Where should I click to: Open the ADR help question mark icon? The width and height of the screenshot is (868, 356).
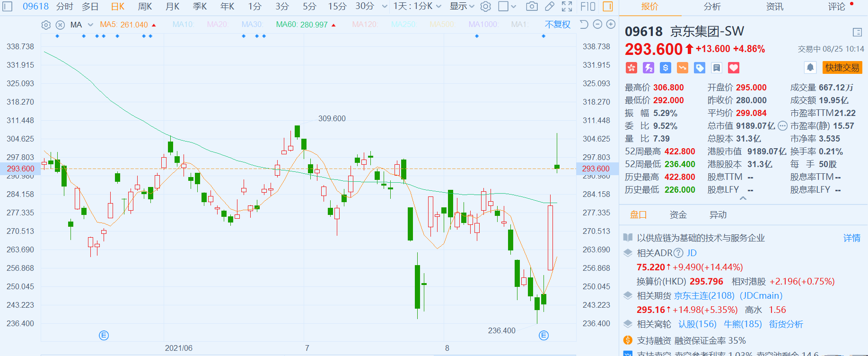click(x=678, y=253)
